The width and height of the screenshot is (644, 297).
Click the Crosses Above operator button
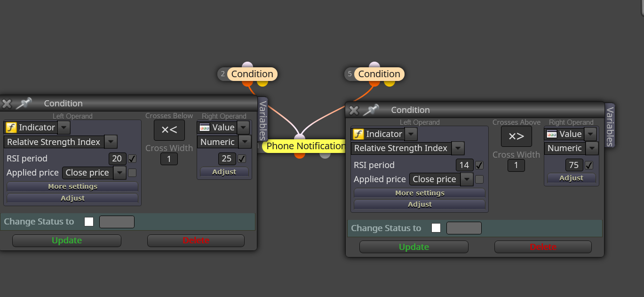point(516,136)
